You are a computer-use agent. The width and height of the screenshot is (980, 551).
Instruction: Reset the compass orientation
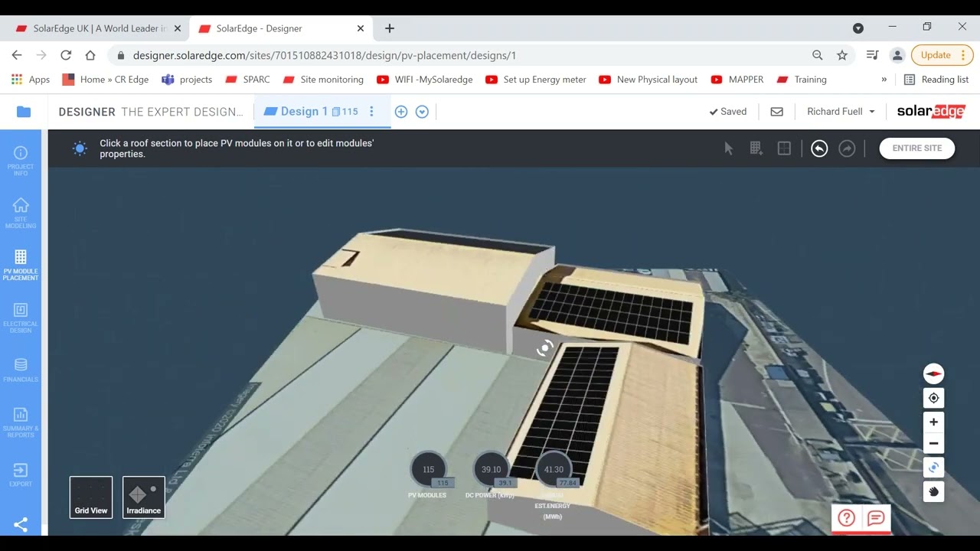coord(933,373)
